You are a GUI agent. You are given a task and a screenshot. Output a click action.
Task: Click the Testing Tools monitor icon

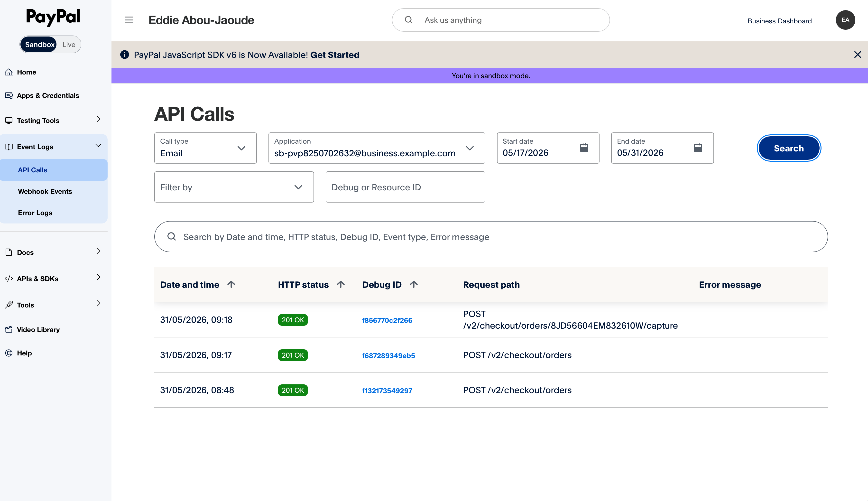(x=9, y=121)
